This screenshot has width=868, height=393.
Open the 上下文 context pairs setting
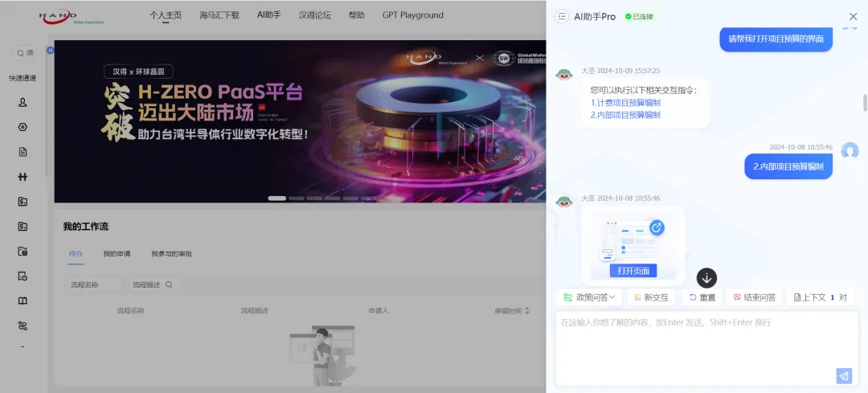pos(820,297)
